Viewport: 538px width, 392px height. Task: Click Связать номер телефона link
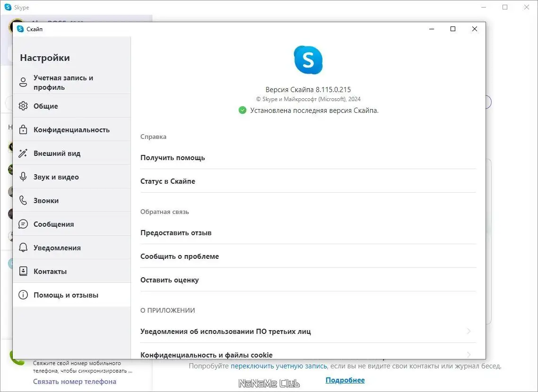pos(74,382)
